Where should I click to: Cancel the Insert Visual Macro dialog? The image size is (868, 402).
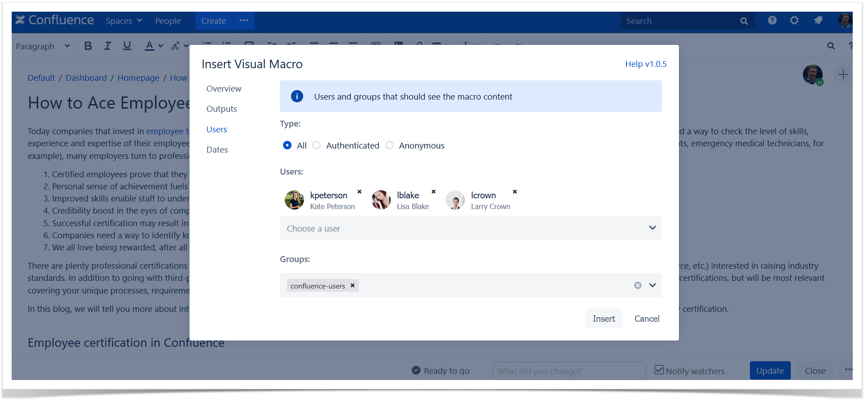click(647, 319)
